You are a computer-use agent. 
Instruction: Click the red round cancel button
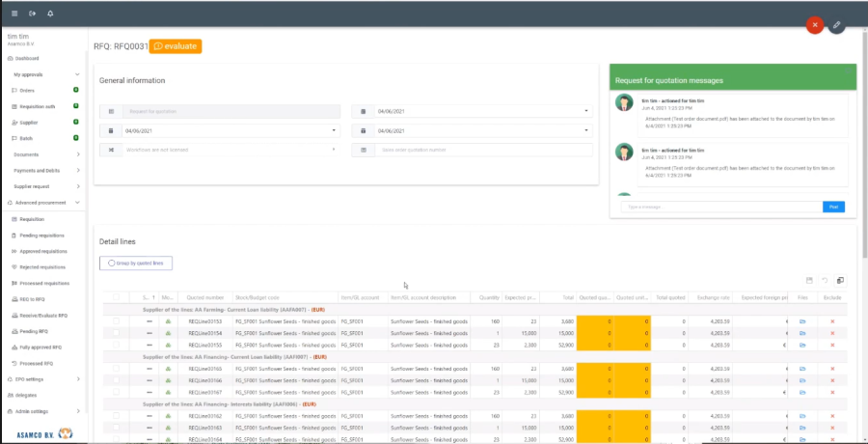[x=815, y=25]
